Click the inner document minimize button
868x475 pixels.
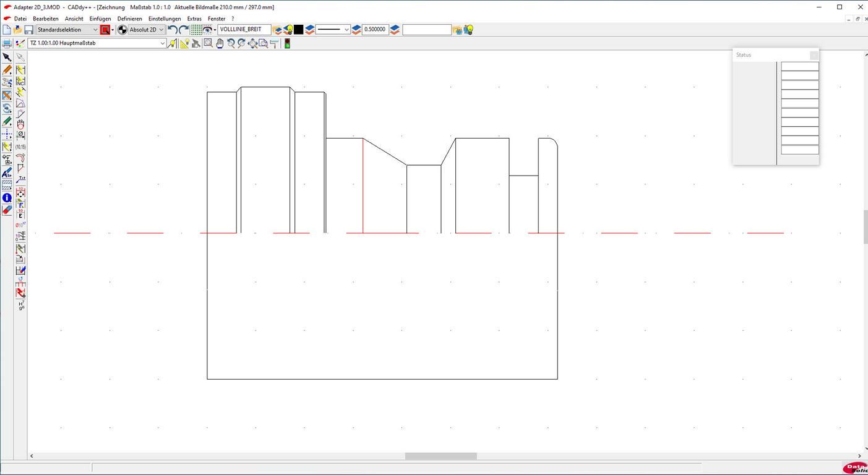pos(848,19)
